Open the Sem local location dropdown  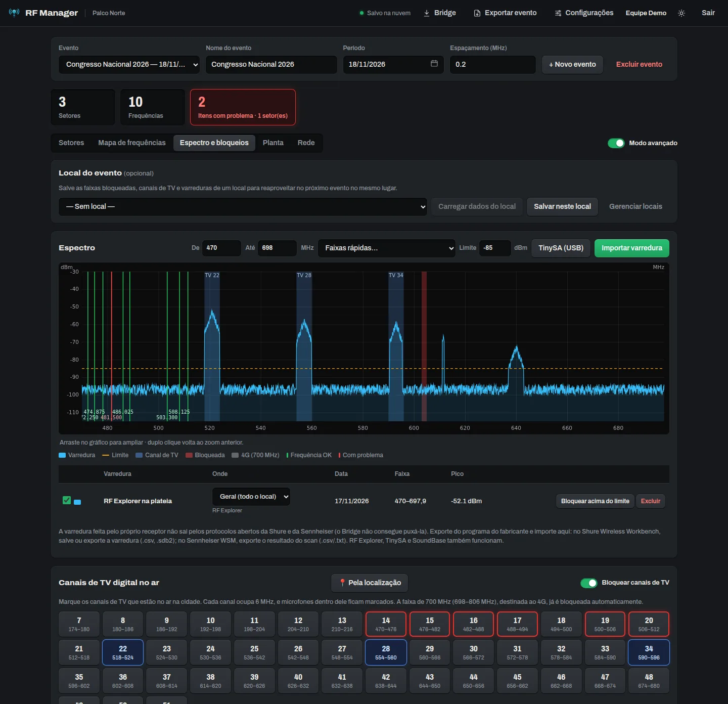point(243,207)
